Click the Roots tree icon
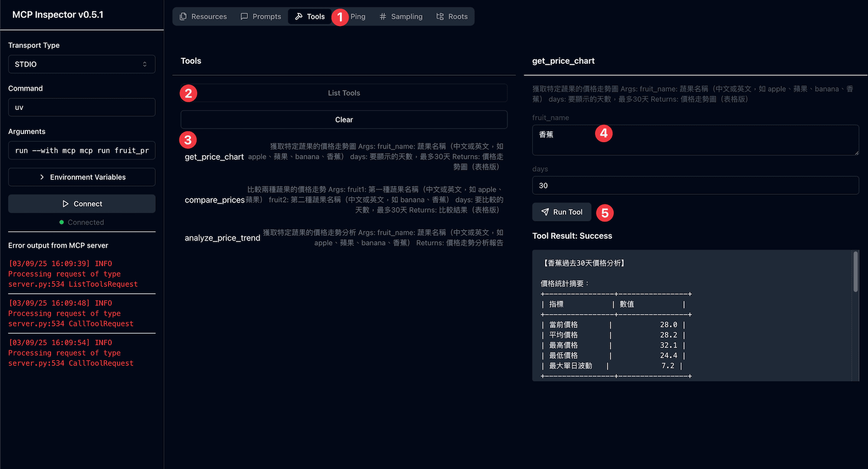The height and width of the screenshot is (469, 868). [440, 16]
